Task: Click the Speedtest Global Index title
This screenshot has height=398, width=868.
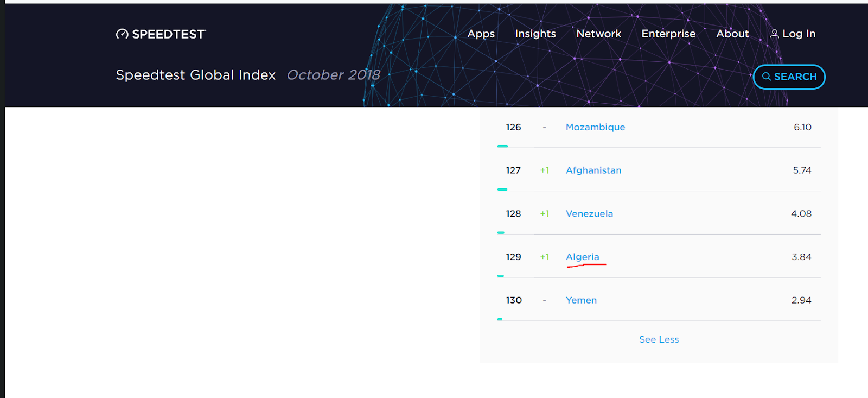Action: click(x=196, y=75)
